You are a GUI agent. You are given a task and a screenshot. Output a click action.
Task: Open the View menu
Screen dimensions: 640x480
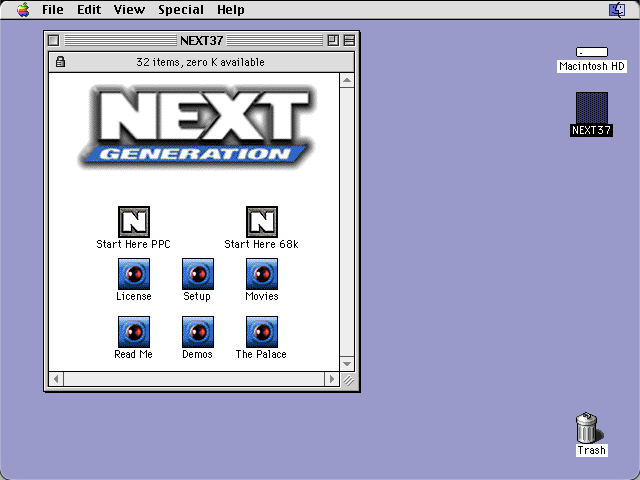click(129, 9)
